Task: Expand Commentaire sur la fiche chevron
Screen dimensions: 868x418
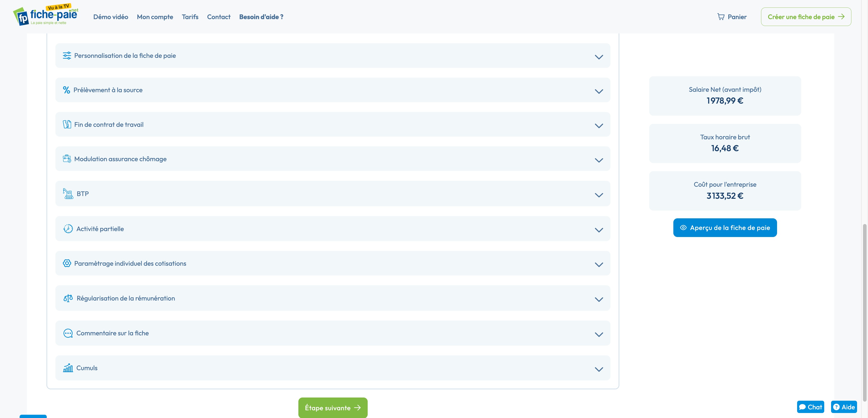Action: 599,334
